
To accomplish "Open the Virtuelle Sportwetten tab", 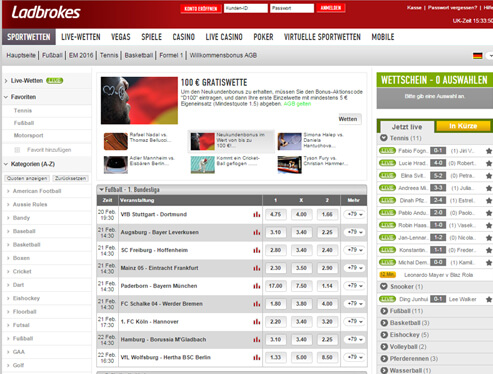I will pos(322,37).
